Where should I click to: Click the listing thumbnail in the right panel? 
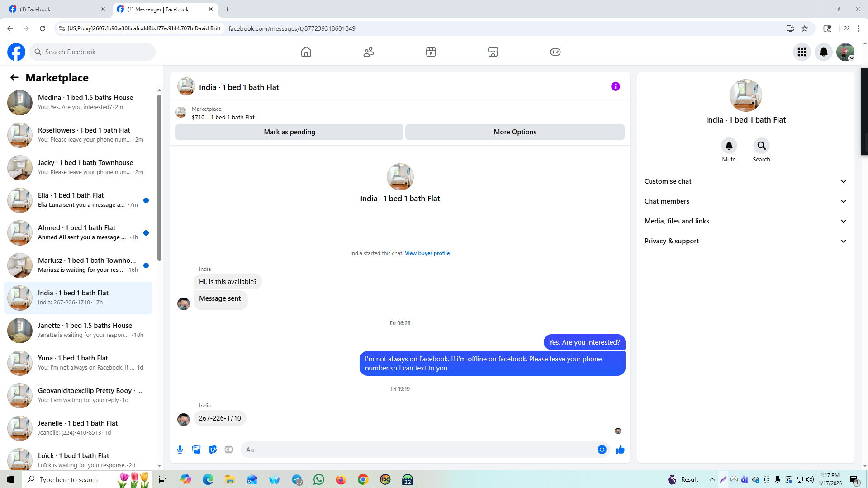[745, 95]
